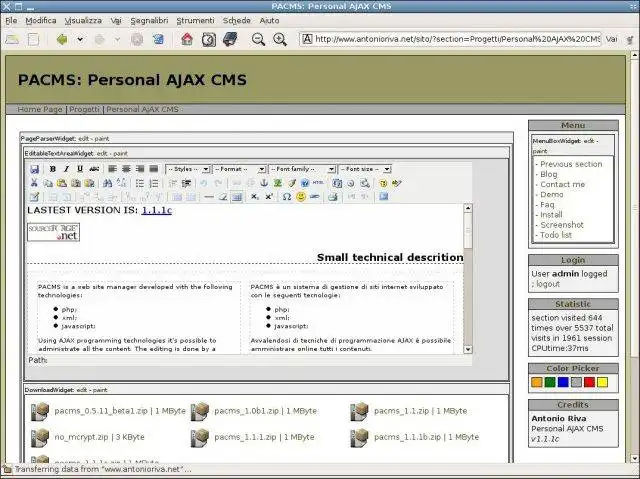Viewport: 640px width, 479px height.
Task: Click the Vai go button
Action: pyautogui.click(x=611, y=39)
